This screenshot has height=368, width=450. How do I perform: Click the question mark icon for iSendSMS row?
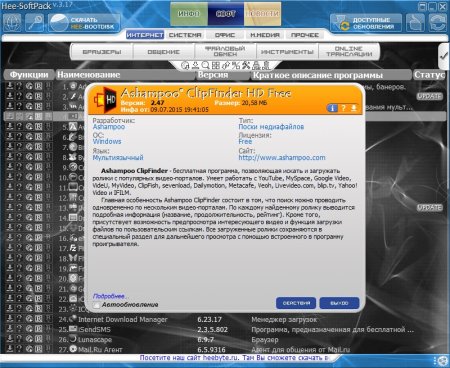(x=19, y=329)
